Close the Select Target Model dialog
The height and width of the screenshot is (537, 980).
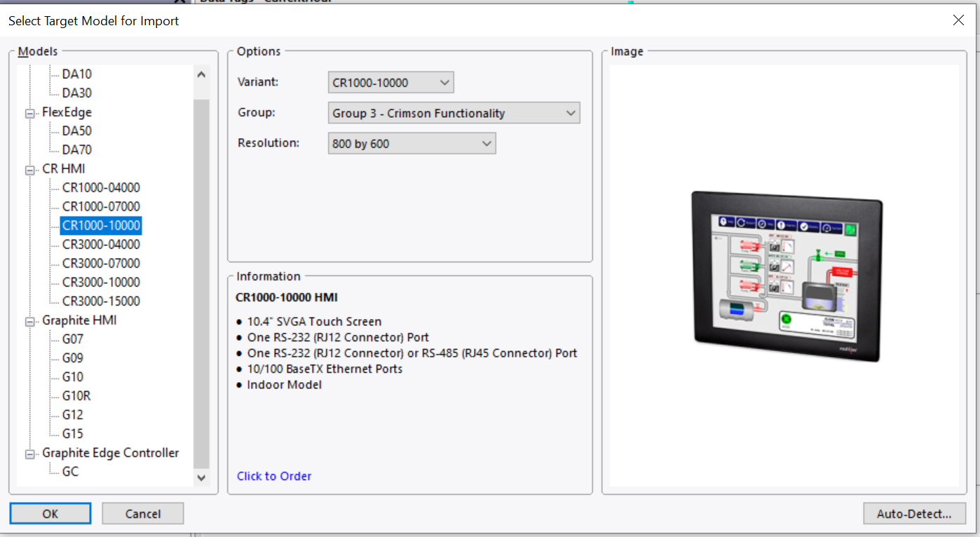pyautogui.click(x=958, y=20)
